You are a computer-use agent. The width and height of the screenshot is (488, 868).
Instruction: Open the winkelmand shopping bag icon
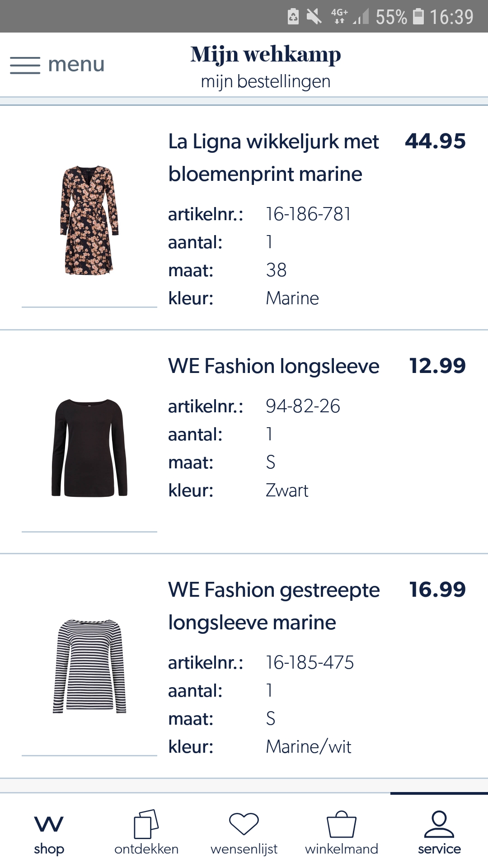click(342, 824)
